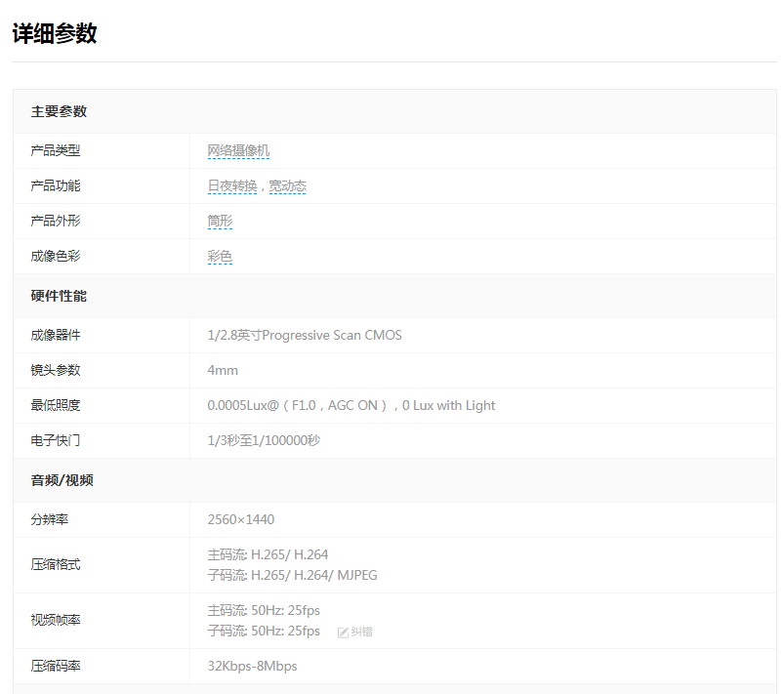Click the 2560×1440 resolution value

[x=240, y=519]
